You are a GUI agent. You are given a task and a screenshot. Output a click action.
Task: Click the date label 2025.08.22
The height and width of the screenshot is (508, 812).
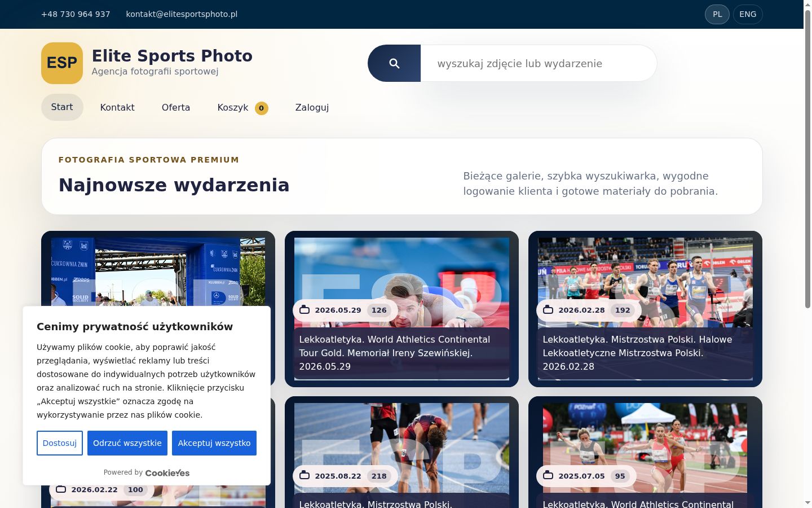(x=338, y=476)
